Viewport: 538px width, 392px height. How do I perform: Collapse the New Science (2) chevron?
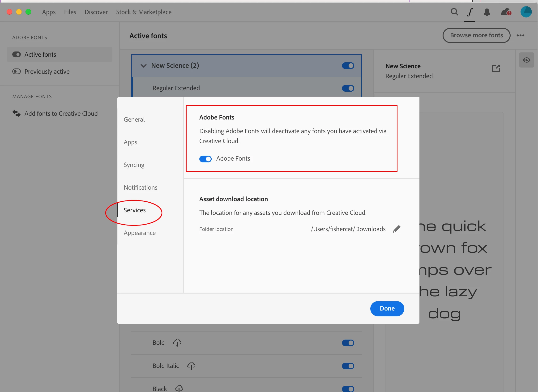pyautogui.click(x=143, y=66)
